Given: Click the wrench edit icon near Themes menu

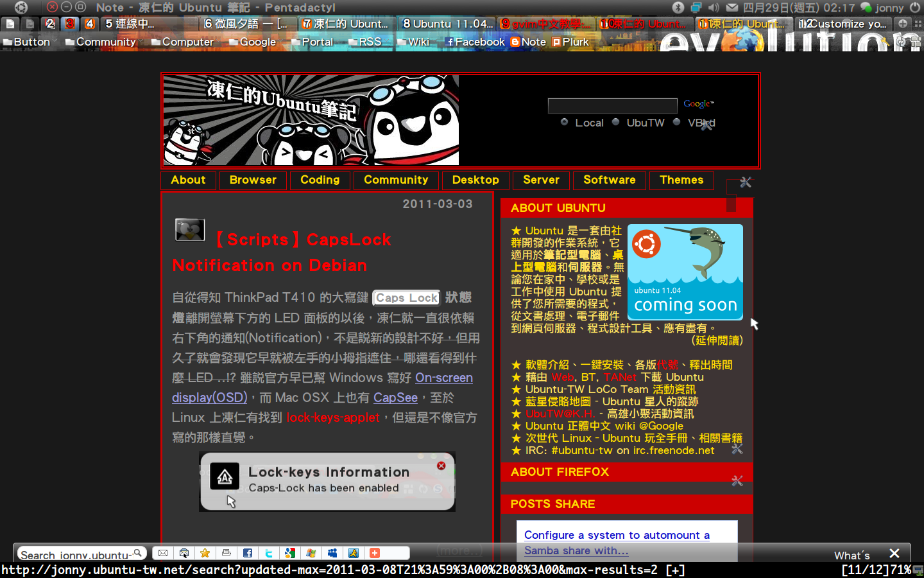Looking at the screenshot, I should (x=745, y=182).
